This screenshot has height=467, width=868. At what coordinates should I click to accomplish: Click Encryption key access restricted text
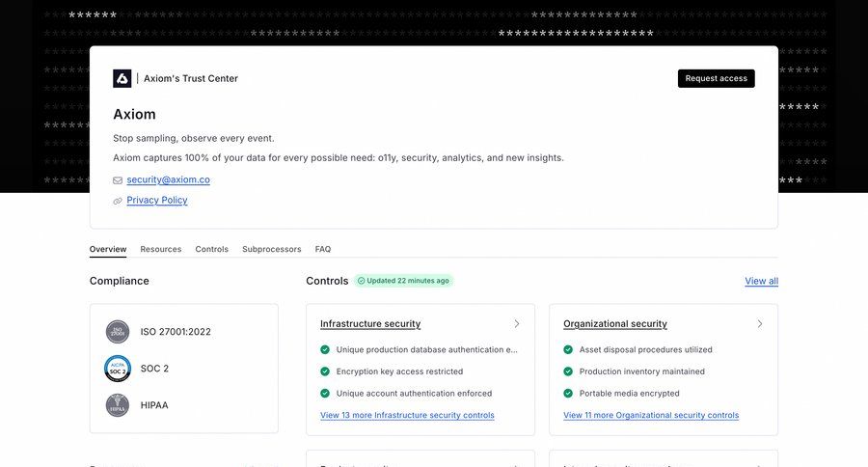click(399, 371)
